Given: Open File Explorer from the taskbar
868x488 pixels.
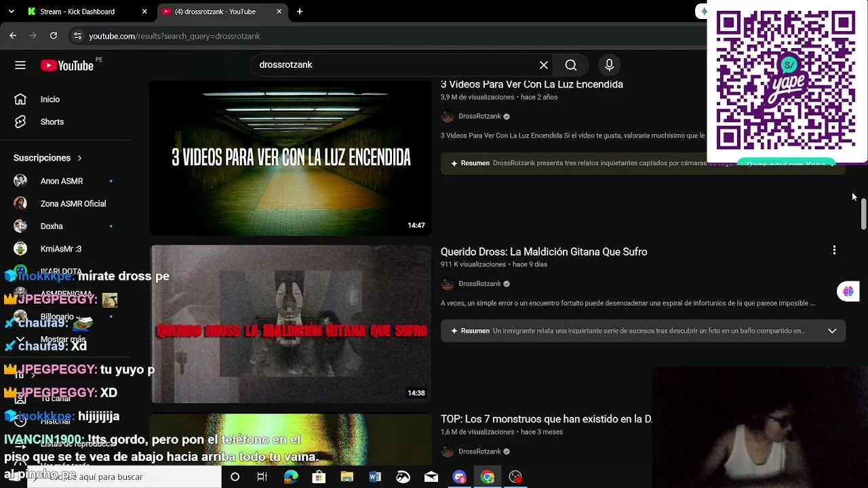Looking at the screenshot, I should (347, 477).
